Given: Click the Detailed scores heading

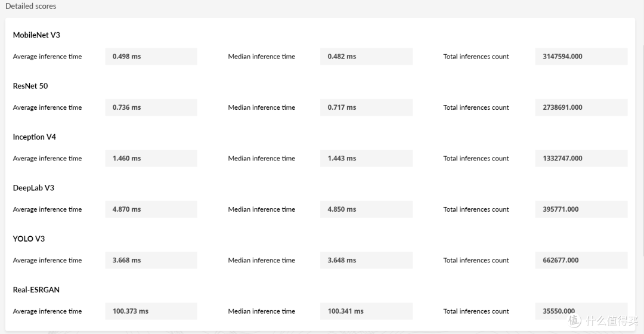Looking at the screenshot, I should [30, 6].
